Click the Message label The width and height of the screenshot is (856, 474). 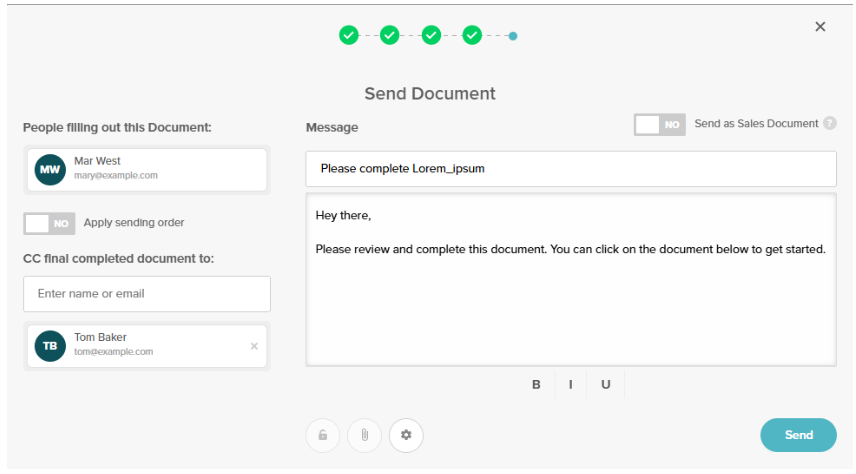[332, 128]
